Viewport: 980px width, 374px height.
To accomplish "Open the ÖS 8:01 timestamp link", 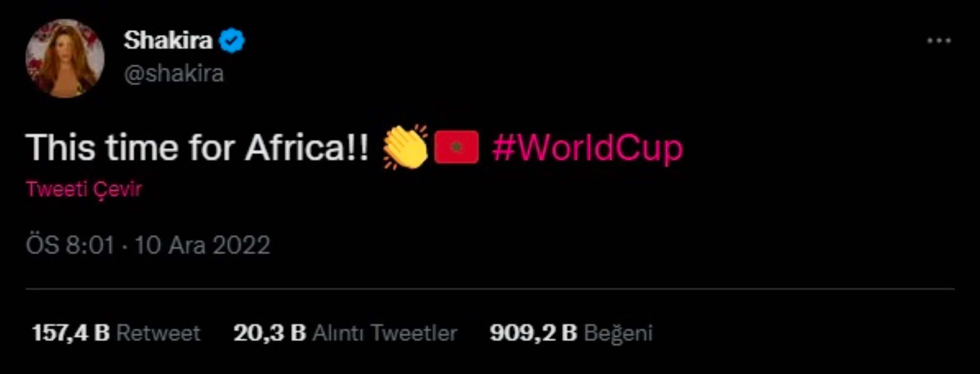I will coord(70,245).
